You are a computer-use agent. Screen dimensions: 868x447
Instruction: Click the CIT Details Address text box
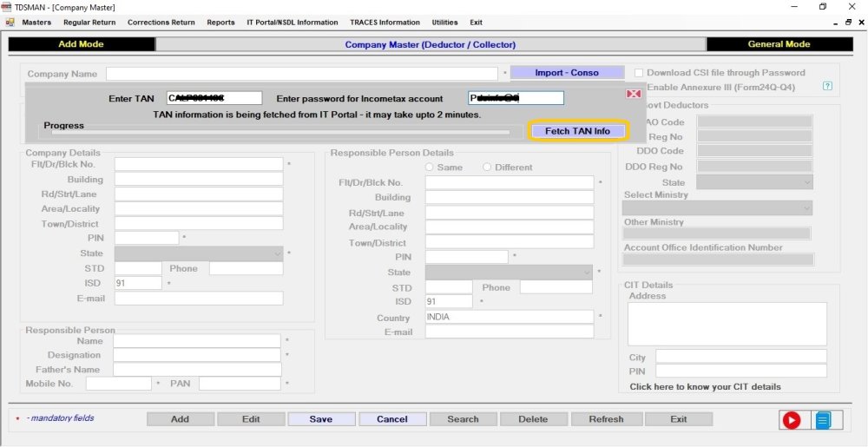(727, 325)
